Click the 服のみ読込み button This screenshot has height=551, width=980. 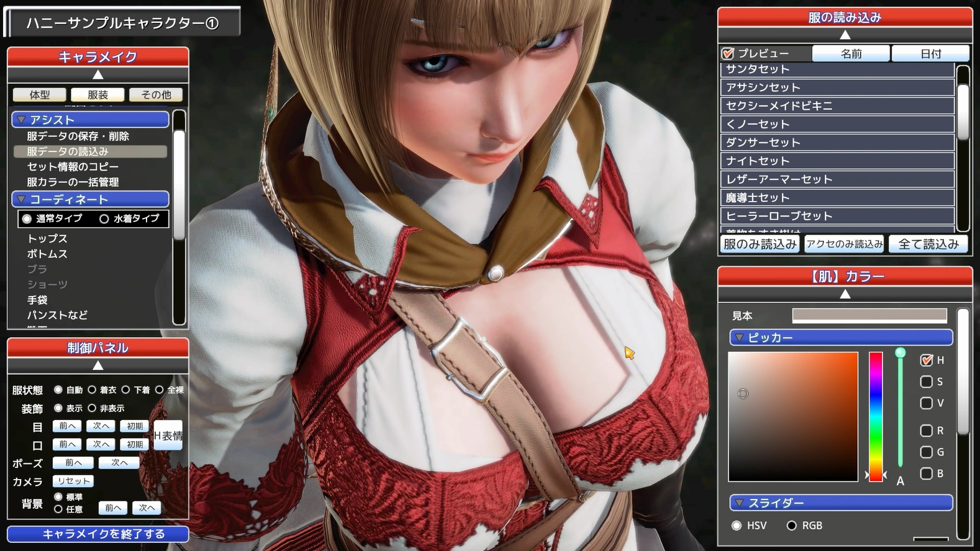760,244
